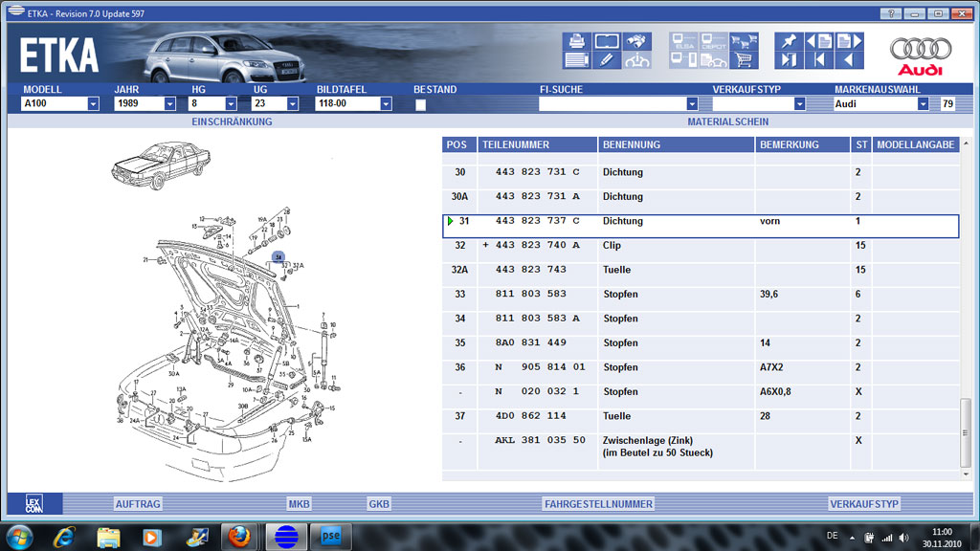
Task: Click the multiple shopping carts icon
Action: tap(743, 41)
